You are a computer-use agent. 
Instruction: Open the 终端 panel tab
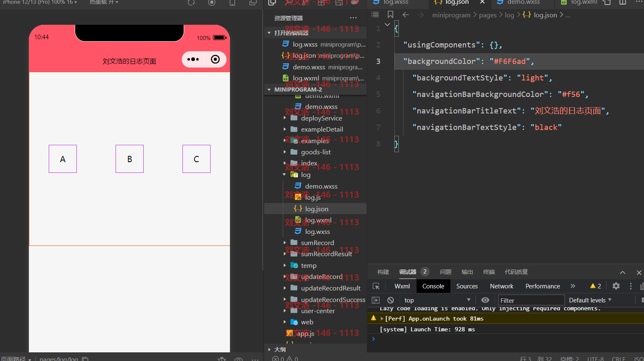[489, 272]
